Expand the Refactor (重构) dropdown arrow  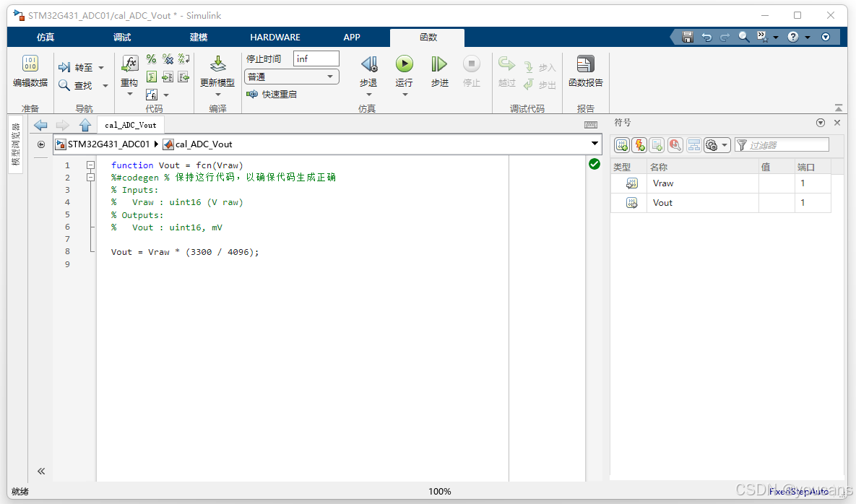click(x=130, y=95)
